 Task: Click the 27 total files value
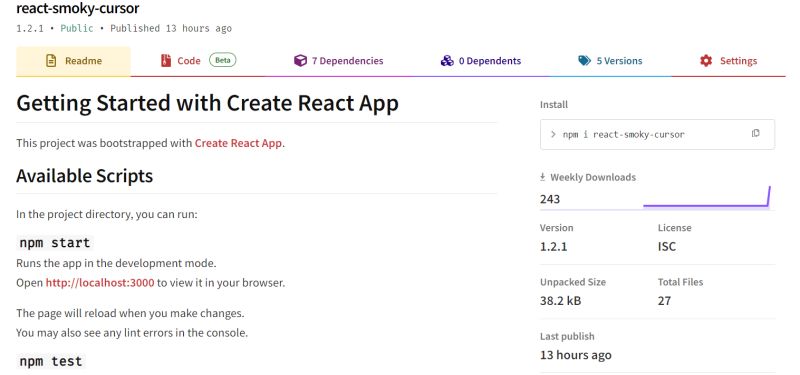(664, 301)
